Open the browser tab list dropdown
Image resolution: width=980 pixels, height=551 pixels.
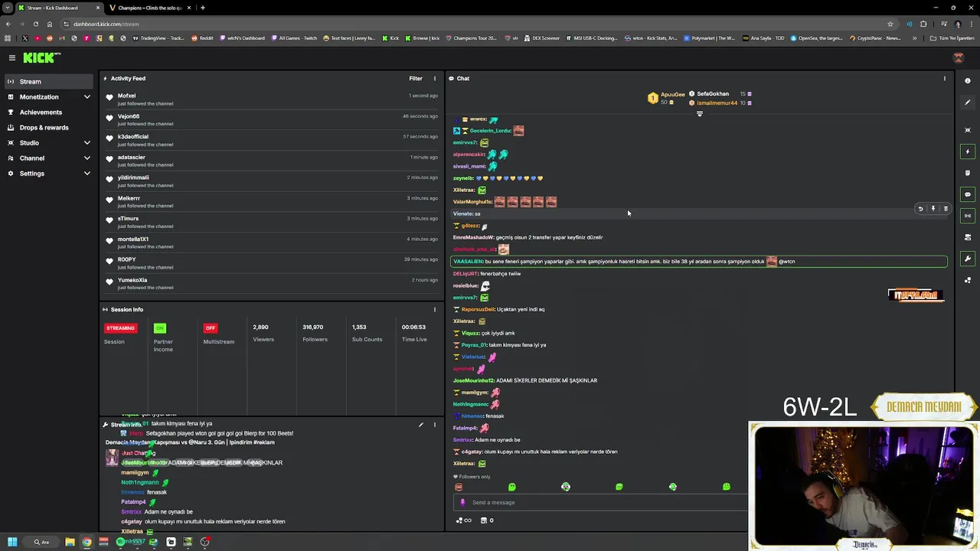click(x=7, y=8)
